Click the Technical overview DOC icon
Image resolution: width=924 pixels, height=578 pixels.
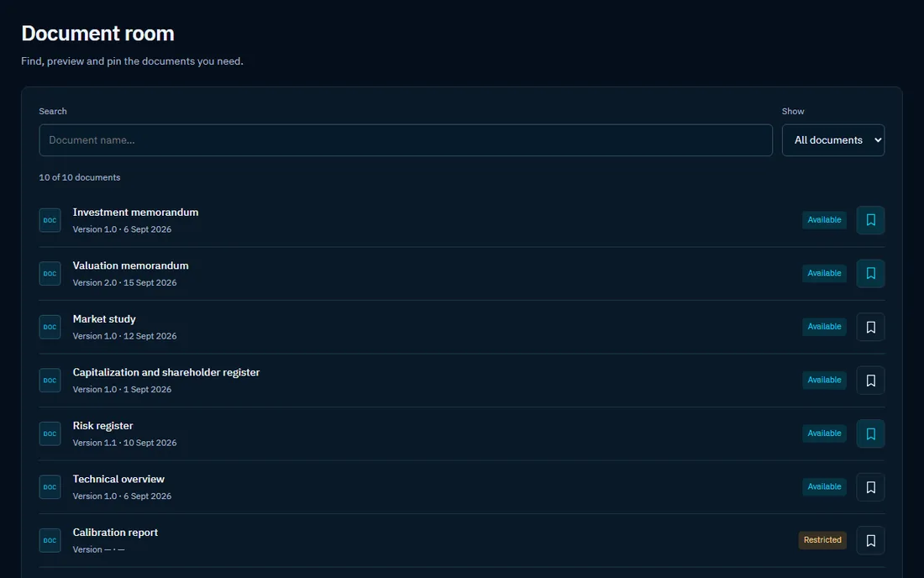tap(50, 486)
